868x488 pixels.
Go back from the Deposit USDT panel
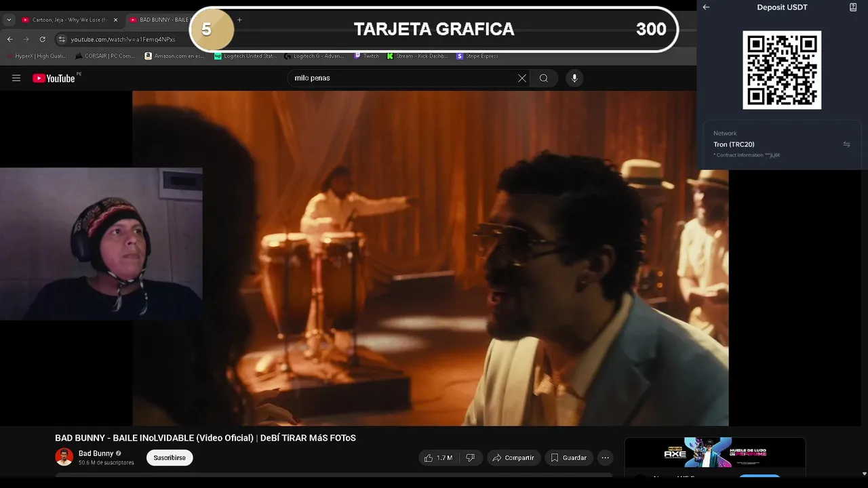pos(706,7)
